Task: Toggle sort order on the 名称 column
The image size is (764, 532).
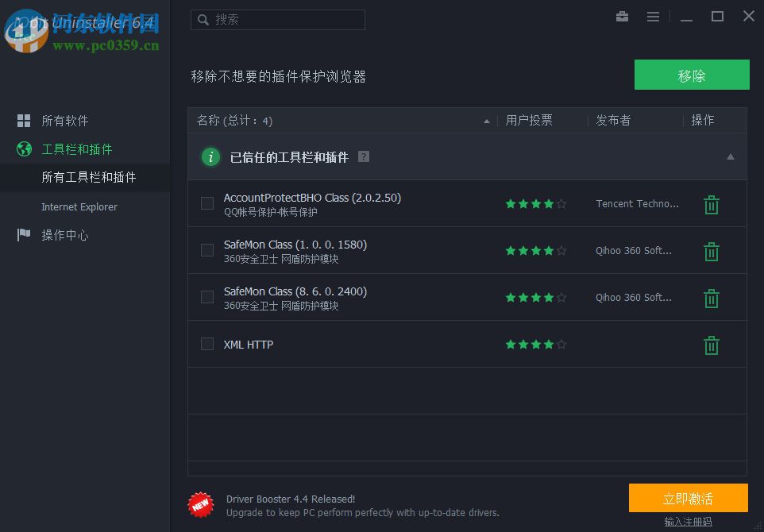Action: point(486,120)
